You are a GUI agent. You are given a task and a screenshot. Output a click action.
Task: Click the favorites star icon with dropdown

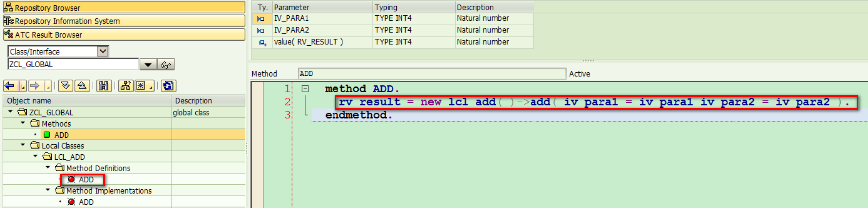(144, 86)
